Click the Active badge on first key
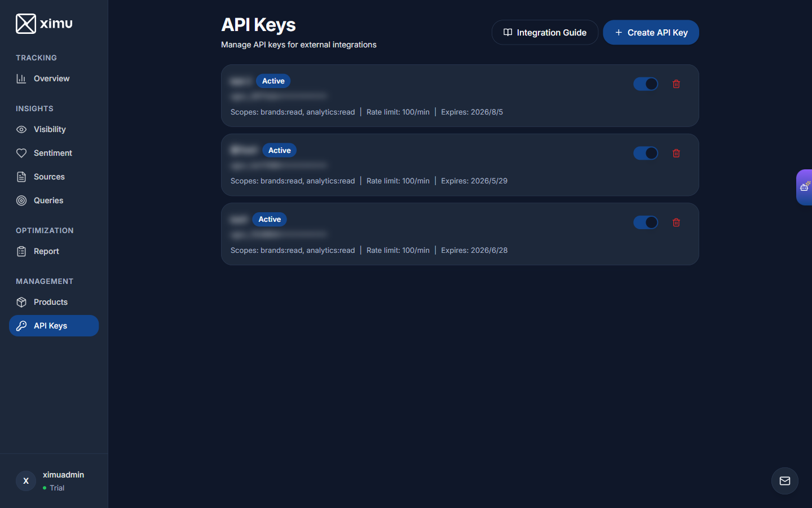The image size is (812, 508). (273, 81)
